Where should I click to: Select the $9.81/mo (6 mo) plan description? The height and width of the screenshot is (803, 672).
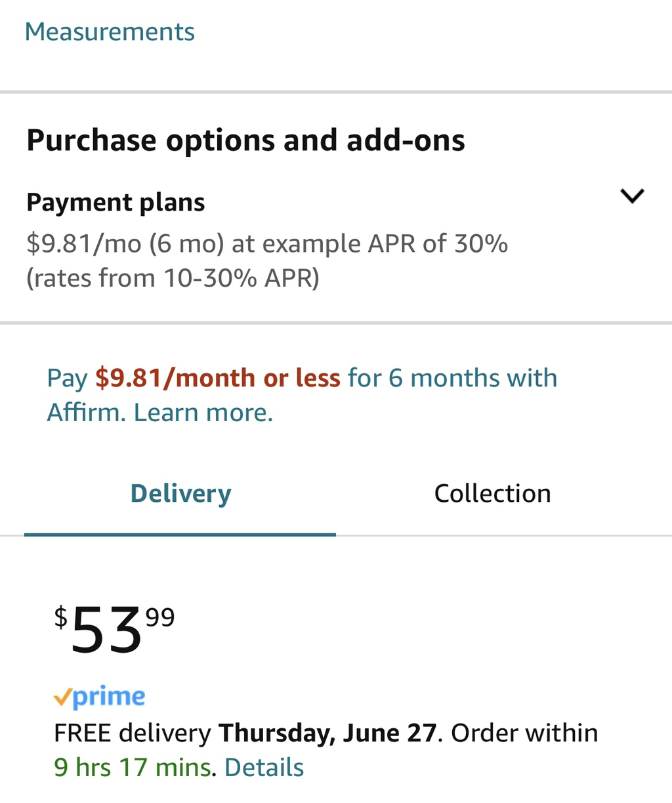267,243
